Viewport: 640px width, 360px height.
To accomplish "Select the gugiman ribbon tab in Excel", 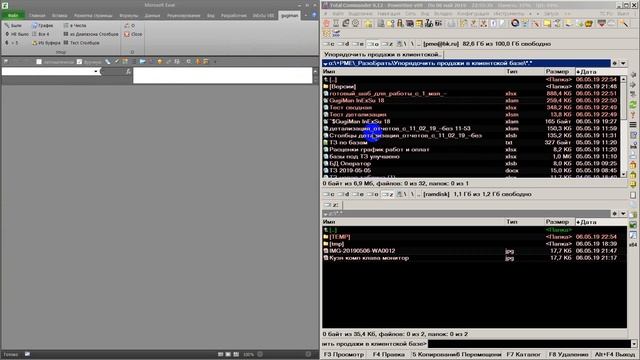I will [289, 16].
